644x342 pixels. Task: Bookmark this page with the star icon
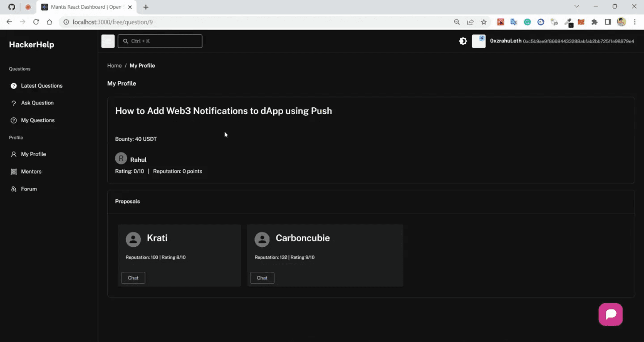[x=483, y=22]
